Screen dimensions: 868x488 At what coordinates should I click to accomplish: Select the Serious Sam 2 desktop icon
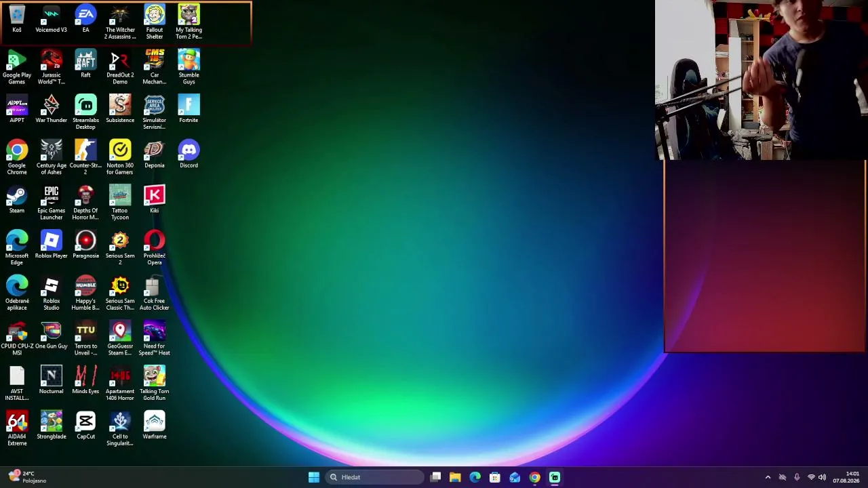click(x=120, y=248)
